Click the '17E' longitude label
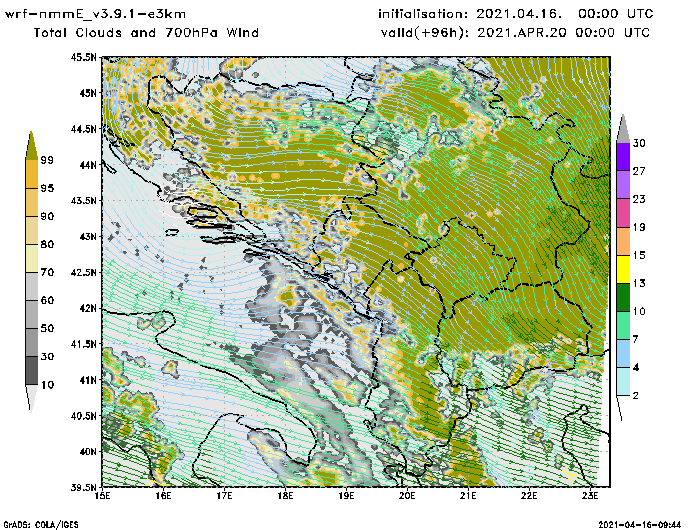700x530 pixels. (225, 496)
